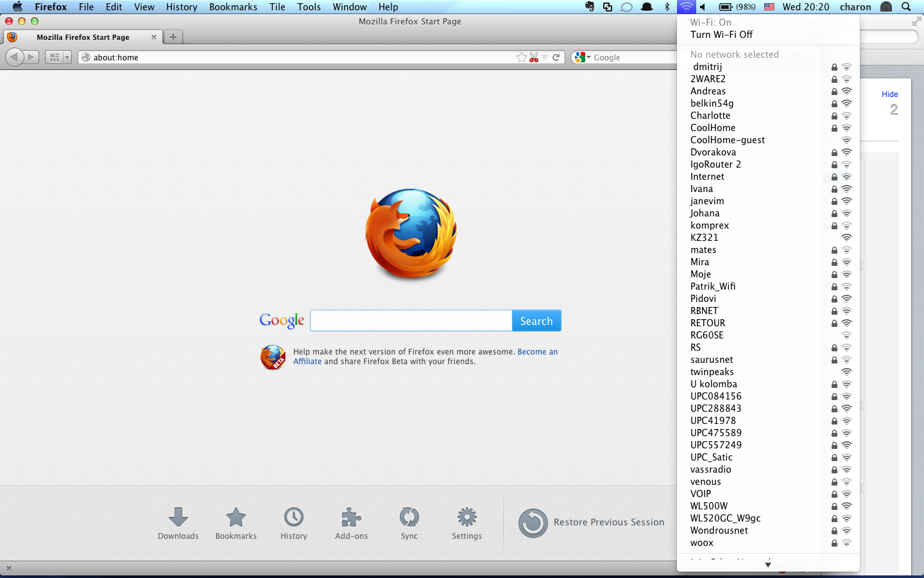Click the blue Search button
This screenshot has width=924, height=578.
(536, 321)
